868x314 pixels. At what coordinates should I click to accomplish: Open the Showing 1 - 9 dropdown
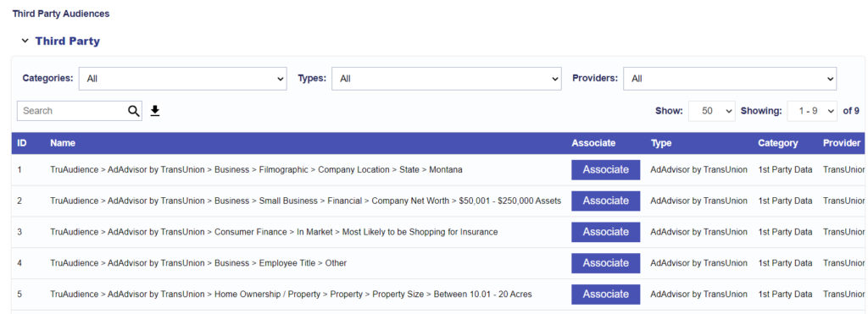pos(812,111)
